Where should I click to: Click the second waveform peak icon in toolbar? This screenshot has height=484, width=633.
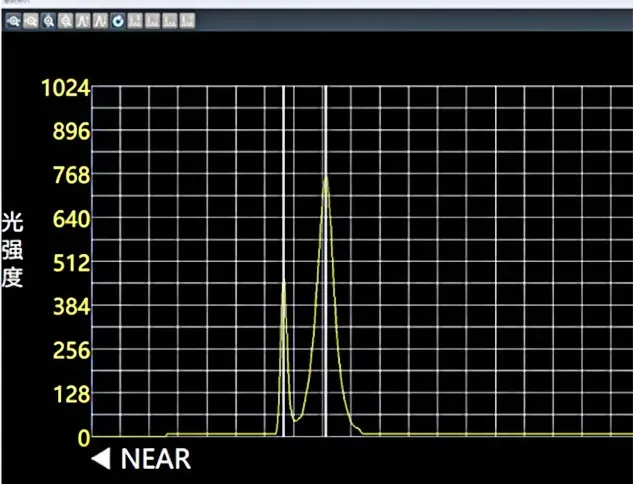coord(100,21)
